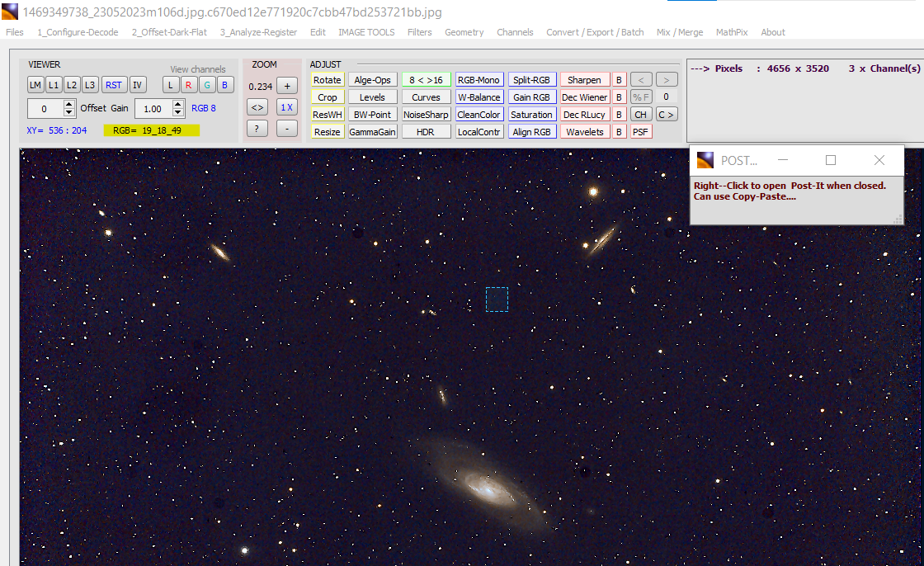Viewport: 924px width, 566px height.
Task: Click the PSF button
Action: [640, 132]
